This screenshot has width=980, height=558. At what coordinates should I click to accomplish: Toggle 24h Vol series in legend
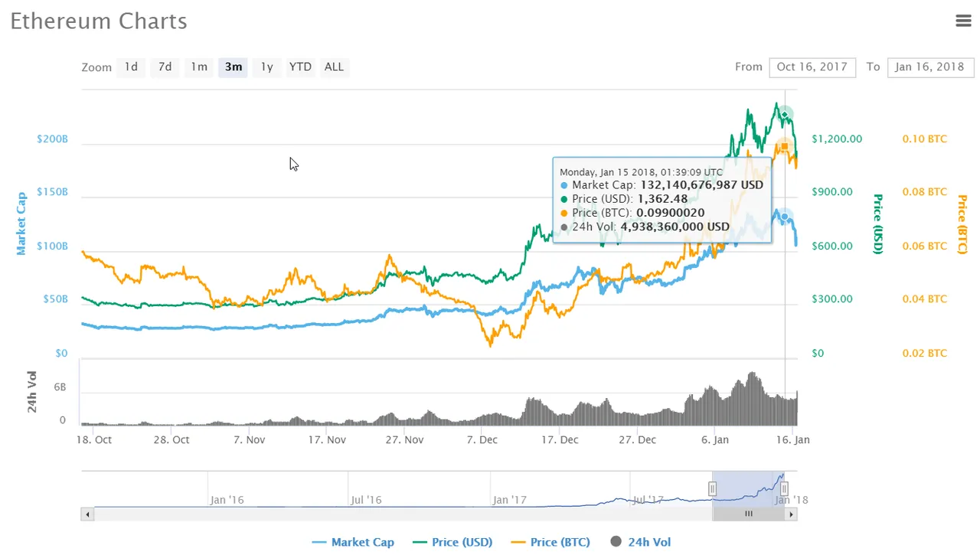(x=641, y=542)
